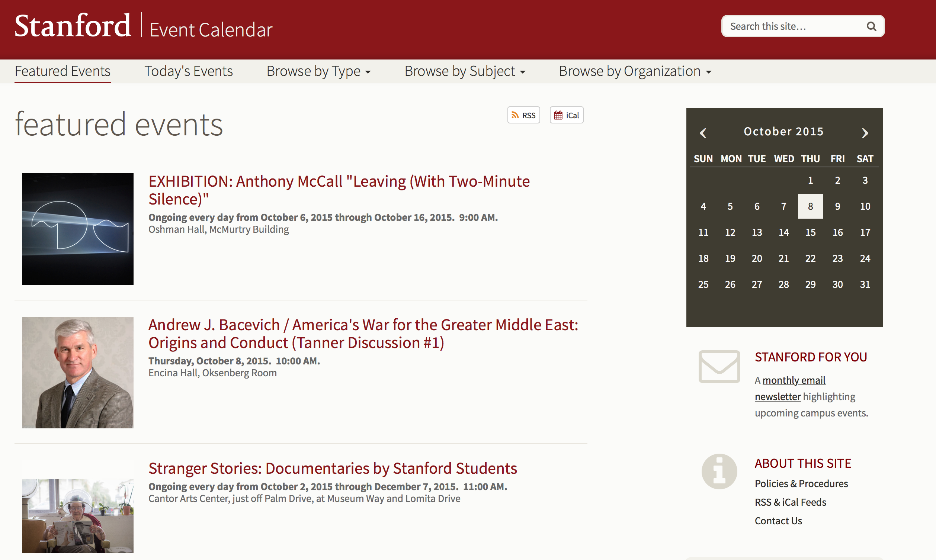Viewport: 936px width, 560px height.
Task: Click the envelope newsletter icon
Action: tap(719, 366)
